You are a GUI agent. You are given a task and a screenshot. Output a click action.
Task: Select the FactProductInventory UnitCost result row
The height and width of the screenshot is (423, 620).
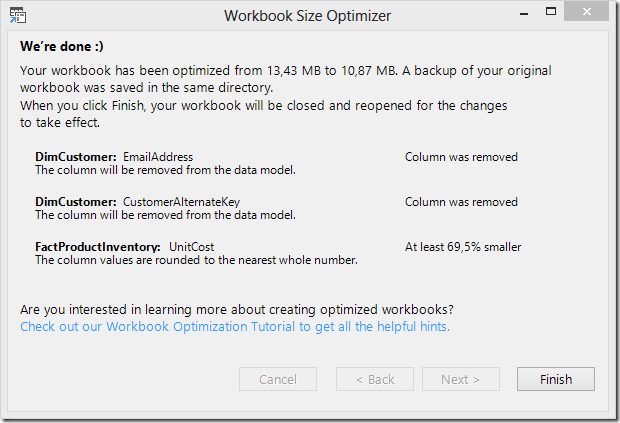(x=278, y=253)
